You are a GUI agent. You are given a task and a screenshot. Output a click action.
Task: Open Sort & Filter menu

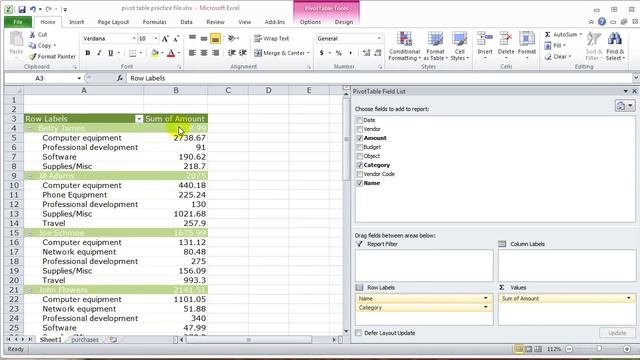[594, 46]
